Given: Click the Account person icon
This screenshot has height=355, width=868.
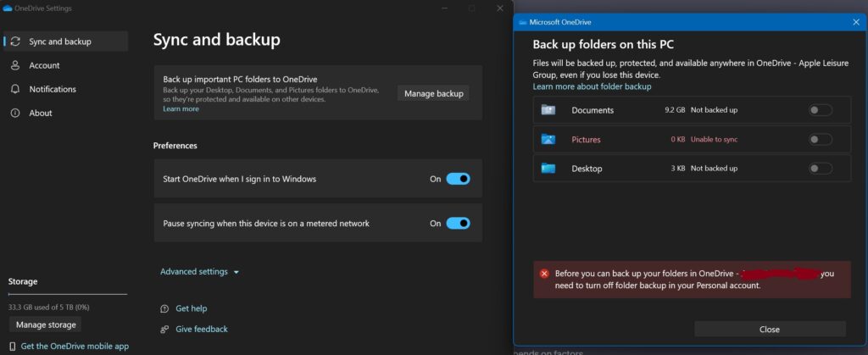Looking at the screenshot, I should (x=15, y=65).
